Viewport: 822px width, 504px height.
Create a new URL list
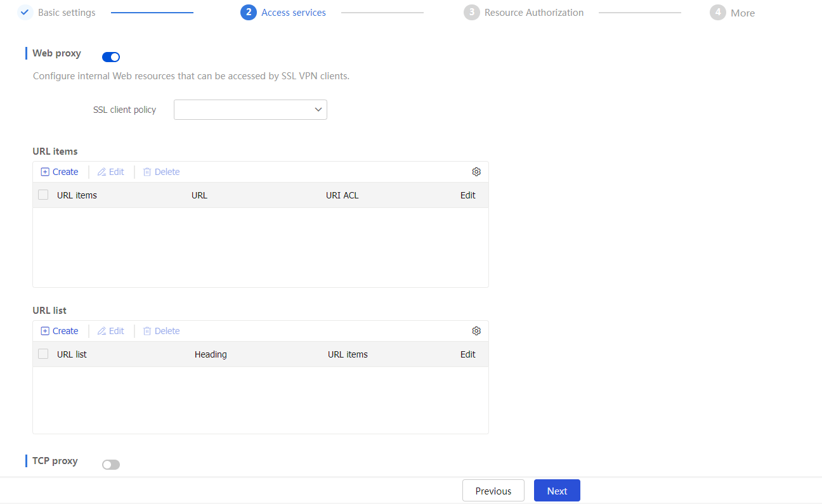60,331
